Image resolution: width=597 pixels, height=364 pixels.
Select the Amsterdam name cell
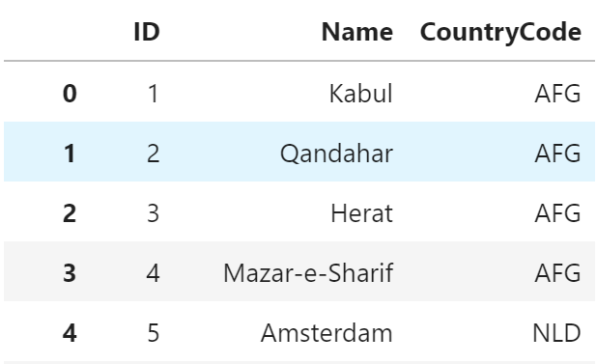coord(327,333)
